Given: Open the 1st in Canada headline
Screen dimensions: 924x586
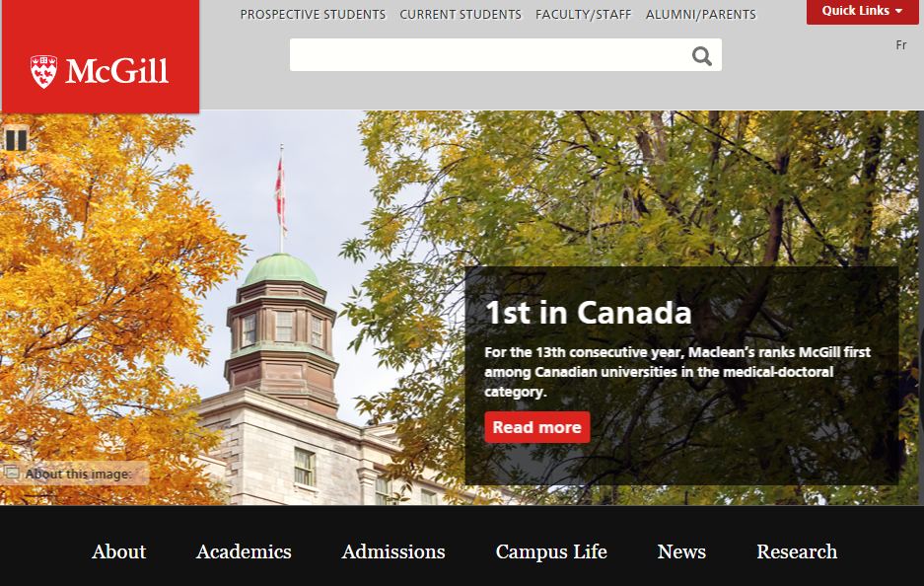Looking at the screenshot, I should (588, 313).
